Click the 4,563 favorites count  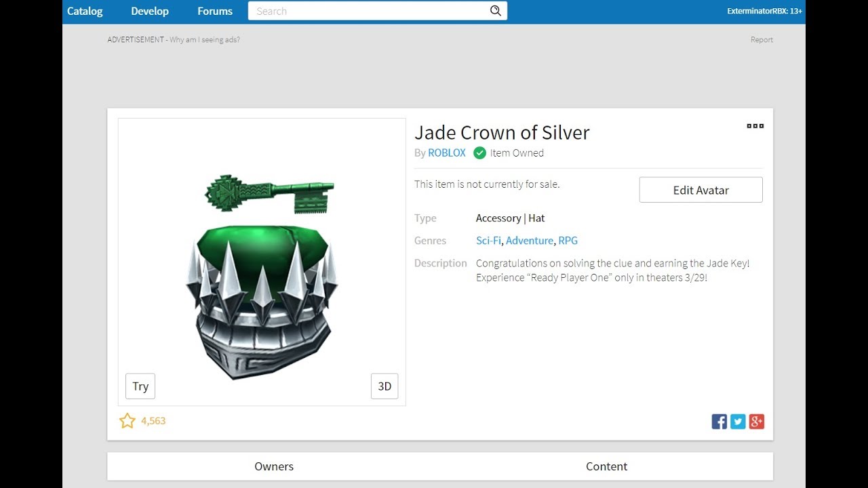(x=153, y=421)
